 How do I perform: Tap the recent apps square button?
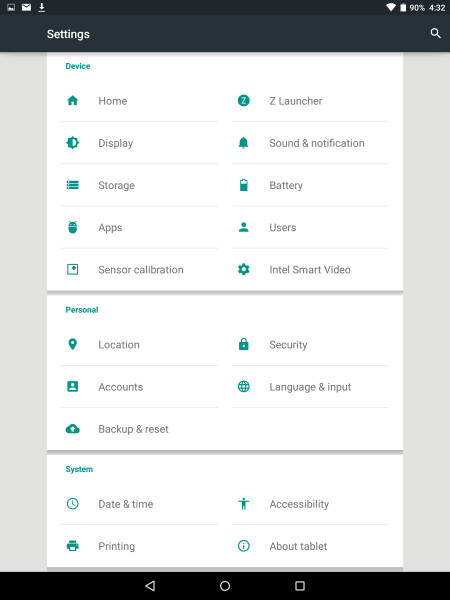pyautogui.click(x=300, y=585)
